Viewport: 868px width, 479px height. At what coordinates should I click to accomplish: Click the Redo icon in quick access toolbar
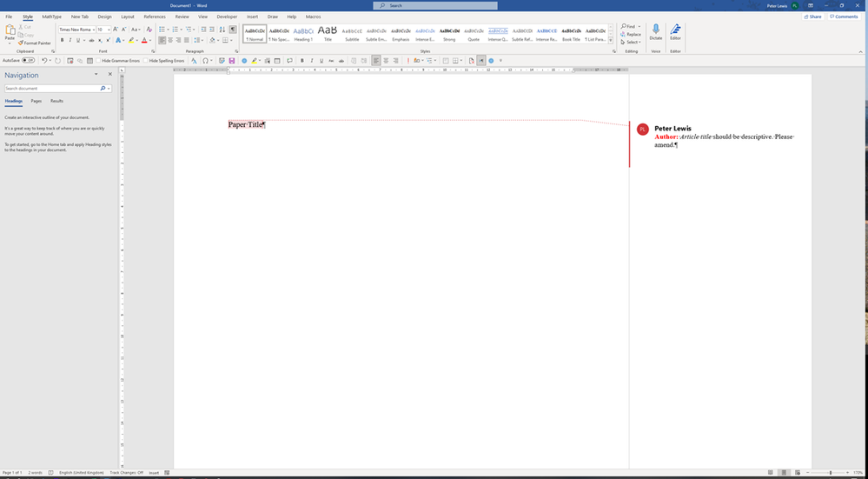(x=57, y=60)
